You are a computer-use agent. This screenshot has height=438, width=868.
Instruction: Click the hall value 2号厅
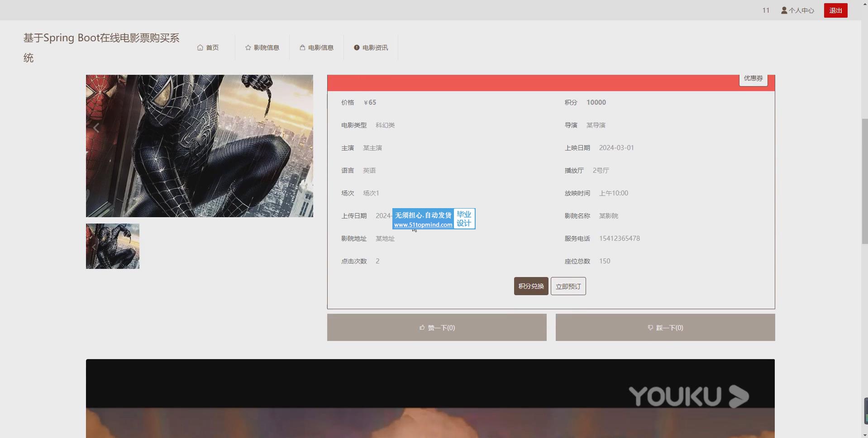click(x=601, y=171)
